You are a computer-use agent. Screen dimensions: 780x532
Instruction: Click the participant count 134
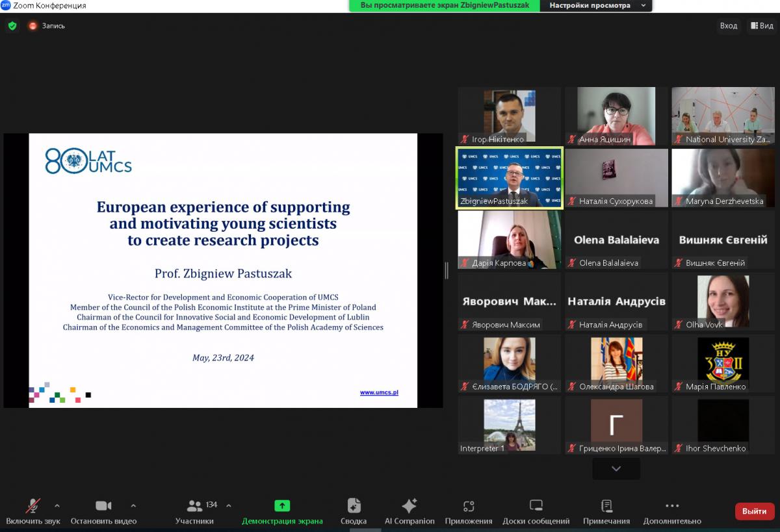(x=211, y=505)
